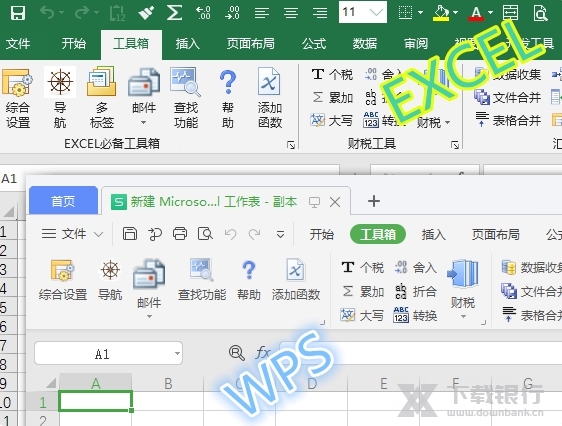The height and width of the screenshot is (426, 562).
Task: Click 添加函数 in the Excel ribbon
Action: tap(270, 97)
